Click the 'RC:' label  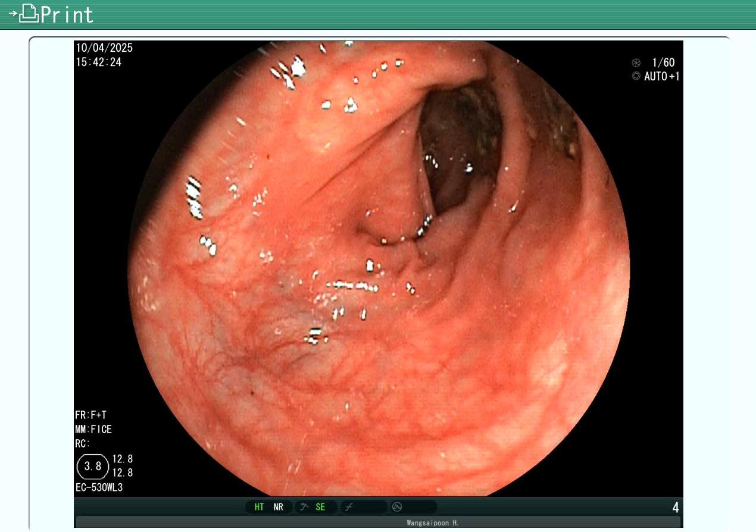coord(83,444)
